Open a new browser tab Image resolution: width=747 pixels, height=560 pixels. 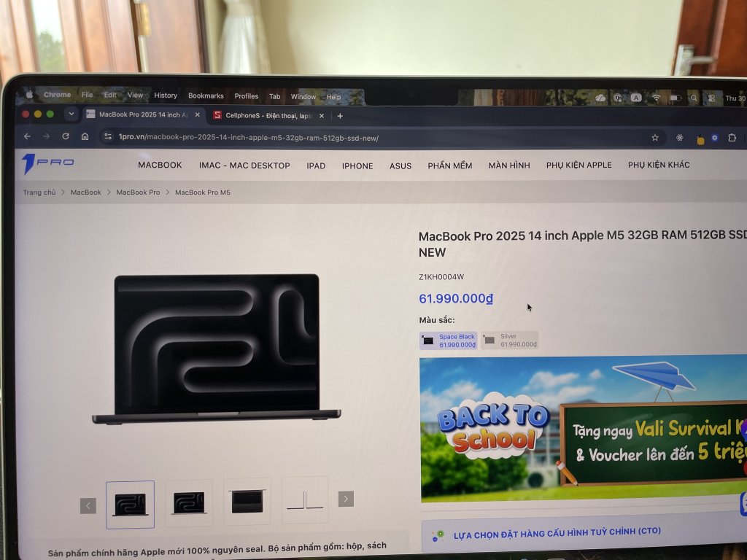pos(340,116)
